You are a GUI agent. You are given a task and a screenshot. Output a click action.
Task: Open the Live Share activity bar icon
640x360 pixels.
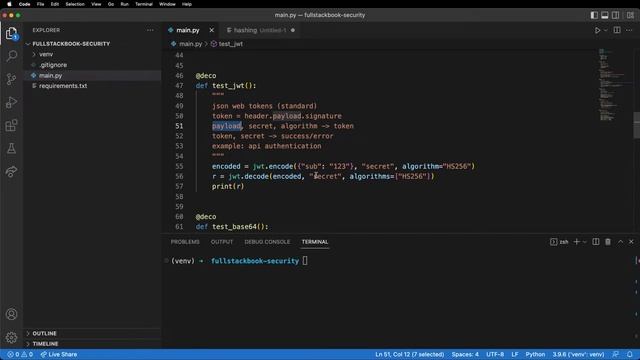tap(11, 171)
